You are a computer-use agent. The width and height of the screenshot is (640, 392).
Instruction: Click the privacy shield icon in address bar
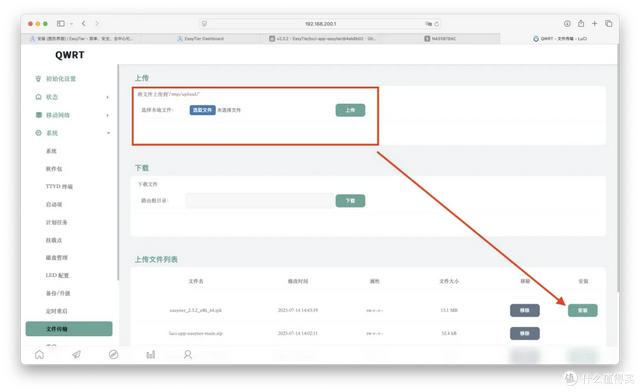pos(204,24)
